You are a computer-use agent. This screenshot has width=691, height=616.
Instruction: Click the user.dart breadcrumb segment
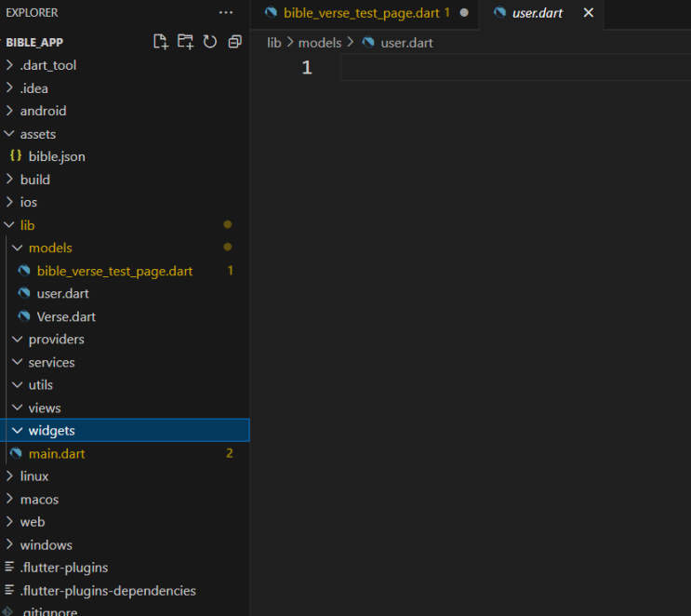406,43
